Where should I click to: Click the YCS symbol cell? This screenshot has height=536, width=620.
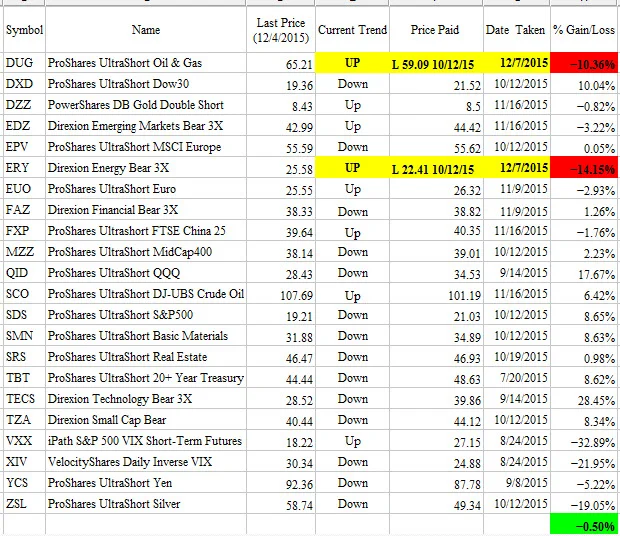click(x=24, y=482)
